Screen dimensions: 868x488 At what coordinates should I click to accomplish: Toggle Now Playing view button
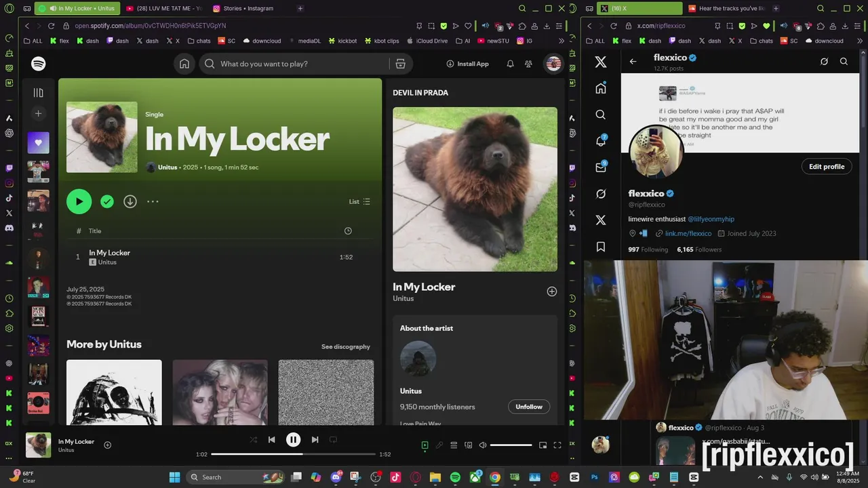[425, 445]
